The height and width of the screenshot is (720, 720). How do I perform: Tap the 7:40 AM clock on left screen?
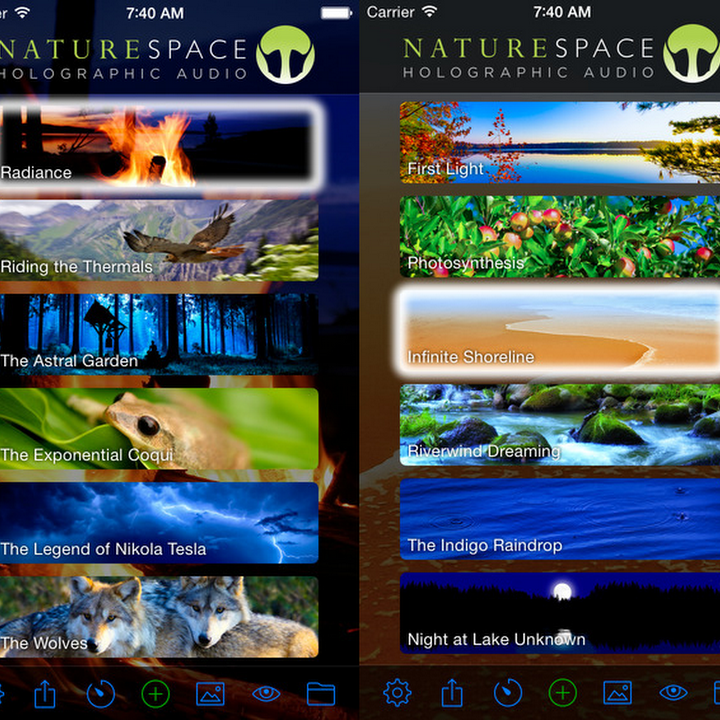pyautogui.click(x=155, y=13)
